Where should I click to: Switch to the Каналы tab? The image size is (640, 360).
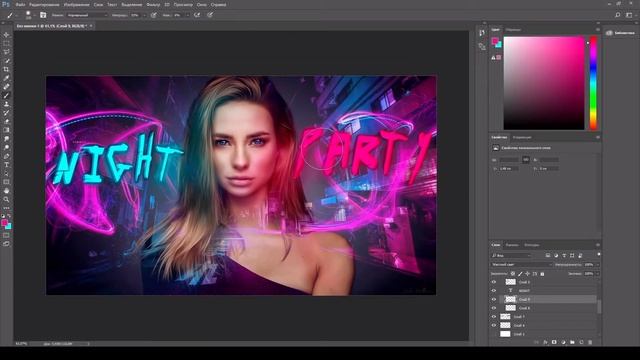click(x=512, y=245)
